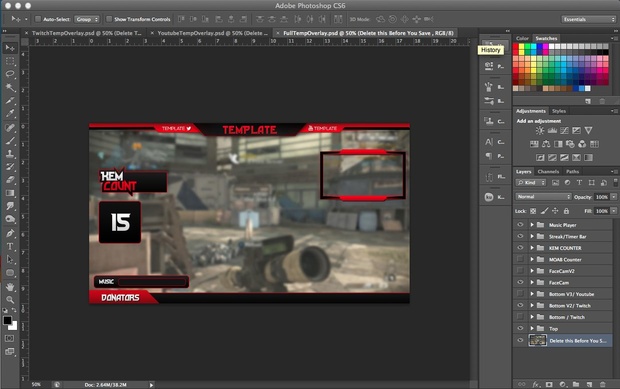The width and height of the screenshot is (620, 389).
Task: Select the Rectangular Marquee tool
Action: point(10,61)
